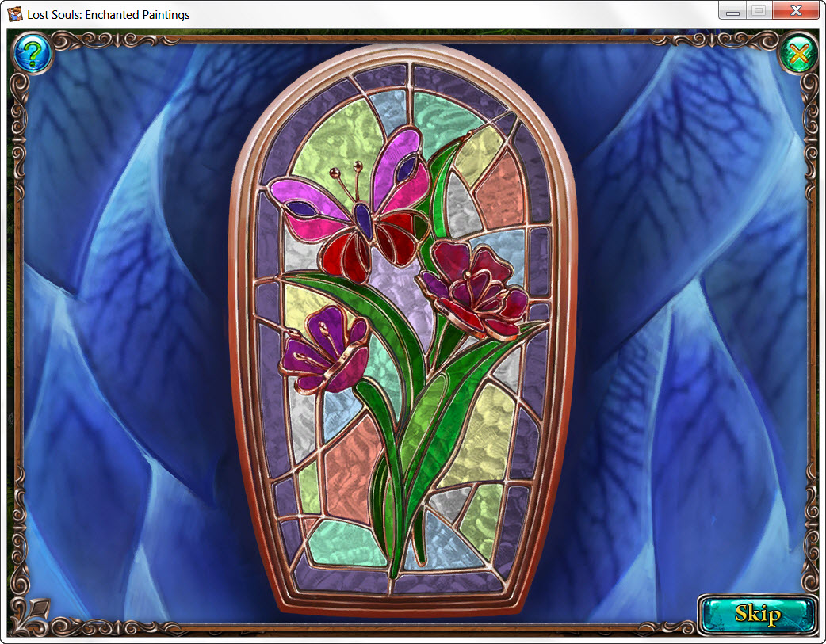Click the game icon in the title bar
The image size is (826, 644).
click(15, 14)
